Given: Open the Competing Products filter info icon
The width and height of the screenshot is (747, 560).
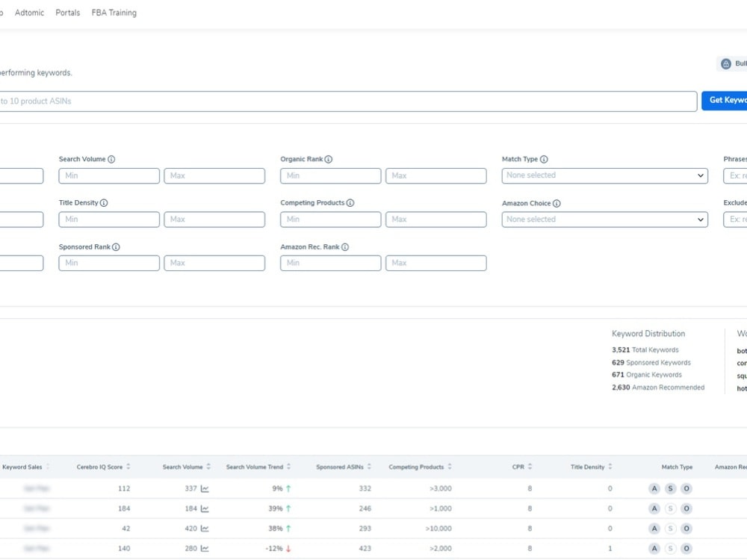Looking at the screenshot, I should [x=350, y=203].
